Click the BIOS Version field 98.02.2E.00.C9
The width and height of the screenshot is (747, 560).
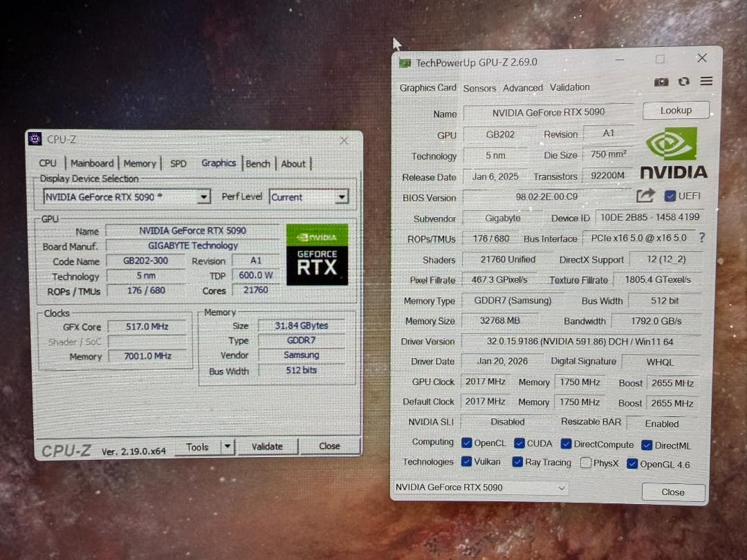(x=547, y=196)
